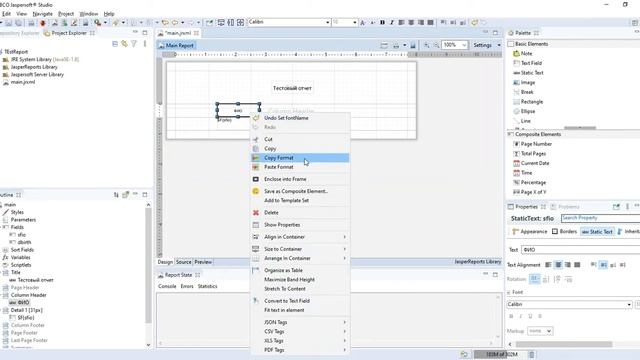Toggle bold in Properties Font section

click(x=511, y=316)
